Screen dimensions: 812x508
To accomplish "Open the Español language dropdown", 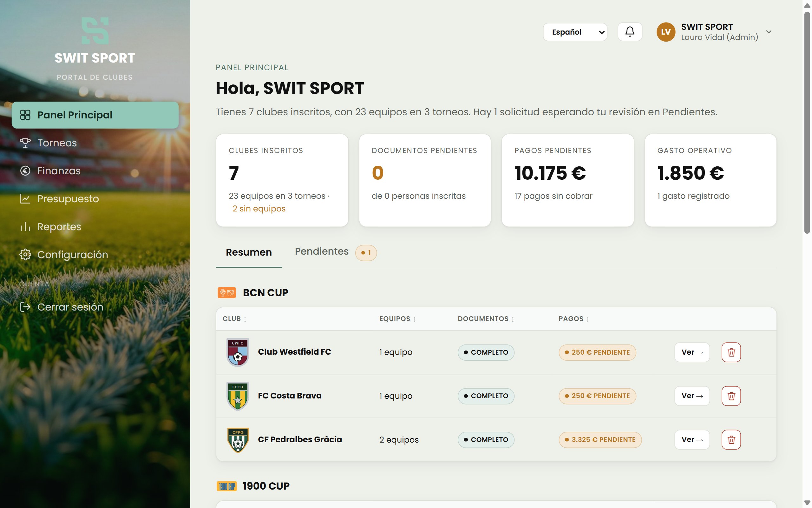I will 575,32.
